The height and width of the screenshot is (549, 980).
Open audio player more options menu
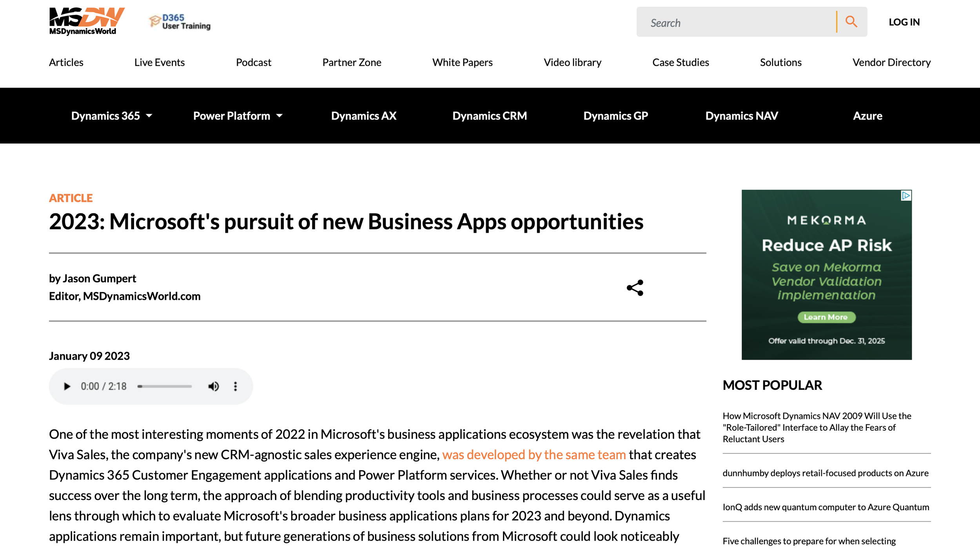pyautogui.click(x=235, y=386)
